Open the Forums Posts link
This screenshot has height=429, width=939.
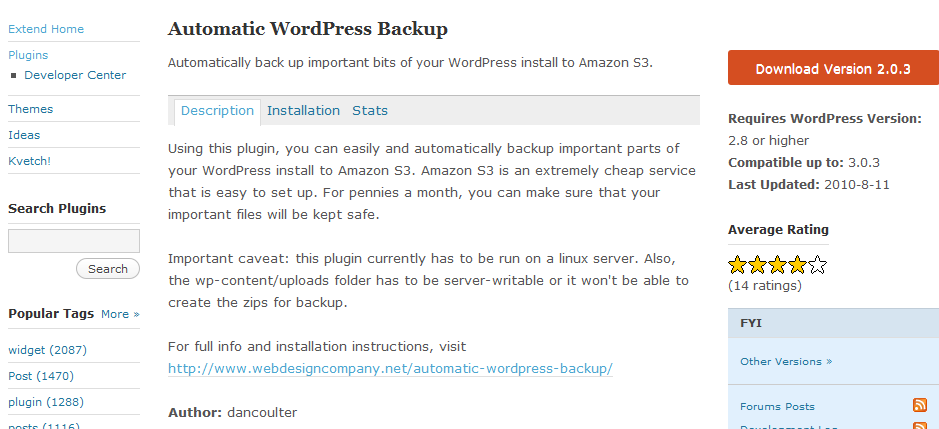pos(777,406)
